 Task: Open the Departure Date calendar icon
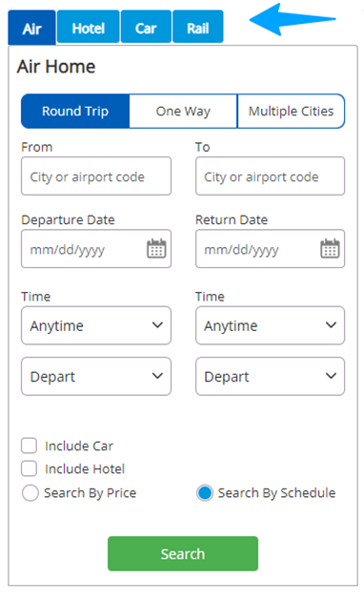pos(156,248)
